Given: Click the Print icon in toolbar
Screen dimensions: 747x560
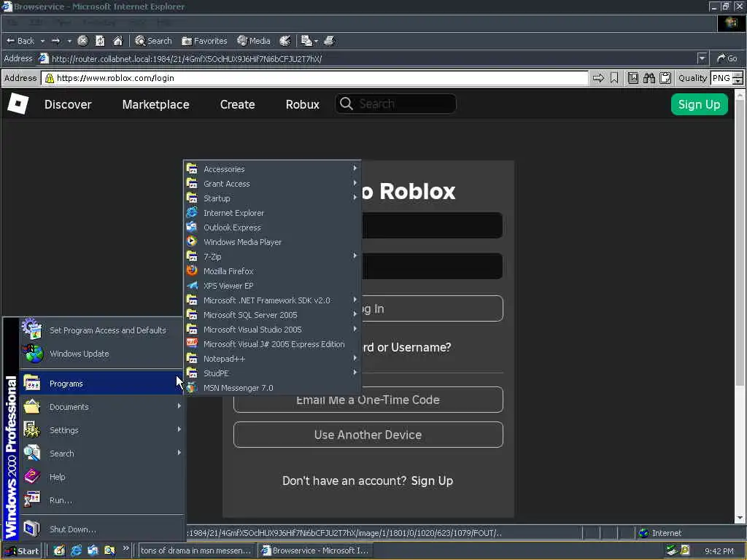Looking at the screenshot, I should point(329,41).
